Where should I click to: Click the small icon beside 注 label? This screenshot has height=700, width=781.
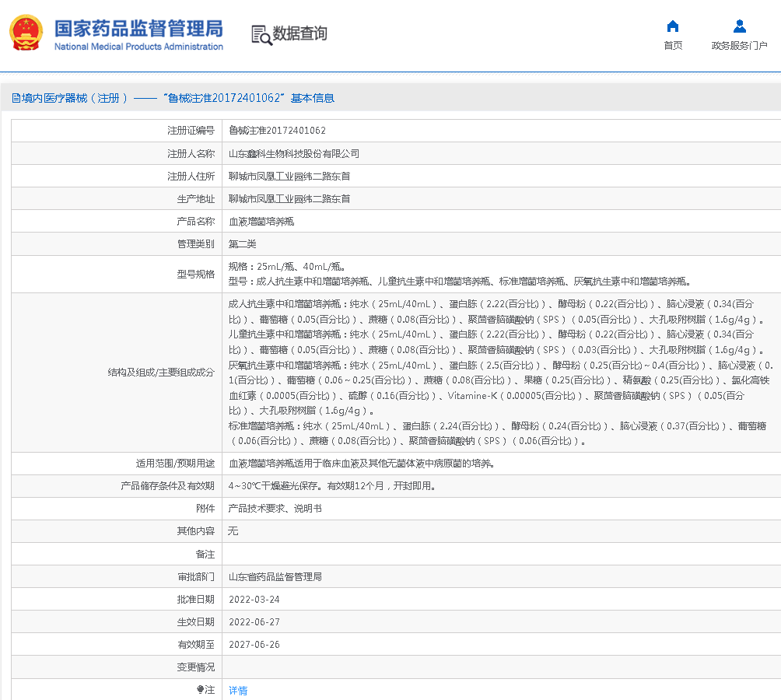coord(200,690)
